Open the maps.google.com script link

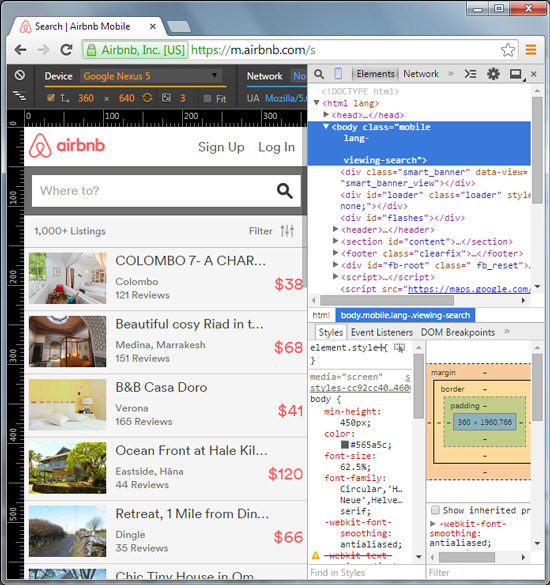pyautogui.click(x=469, y=289)
